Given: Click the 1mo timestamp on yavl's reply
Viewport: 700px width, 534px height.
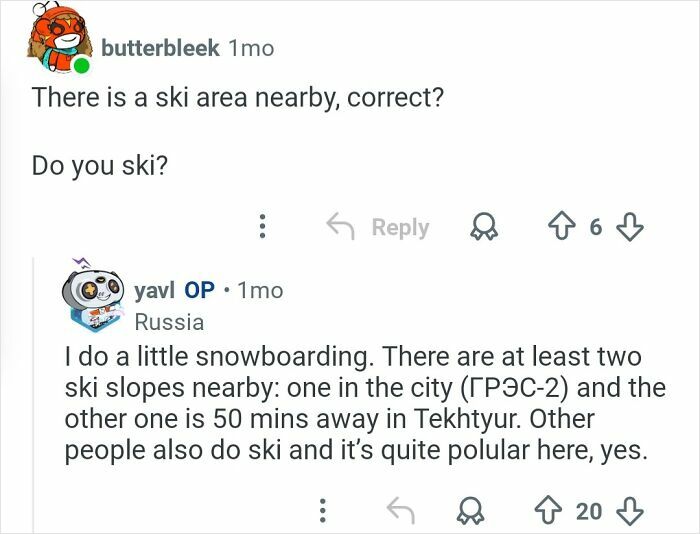Looking at the screenshot, I should 260,290.
